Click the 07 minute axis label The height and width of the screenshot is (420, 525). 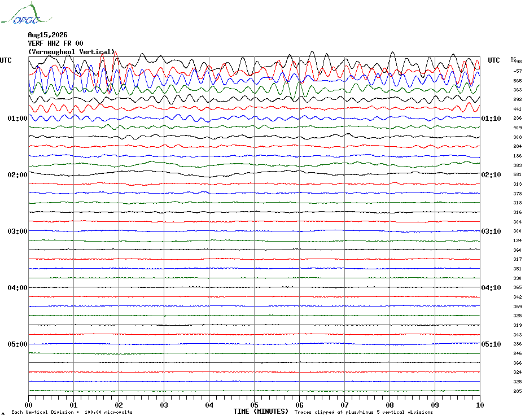pyautogui.click(x=344, y=405)
